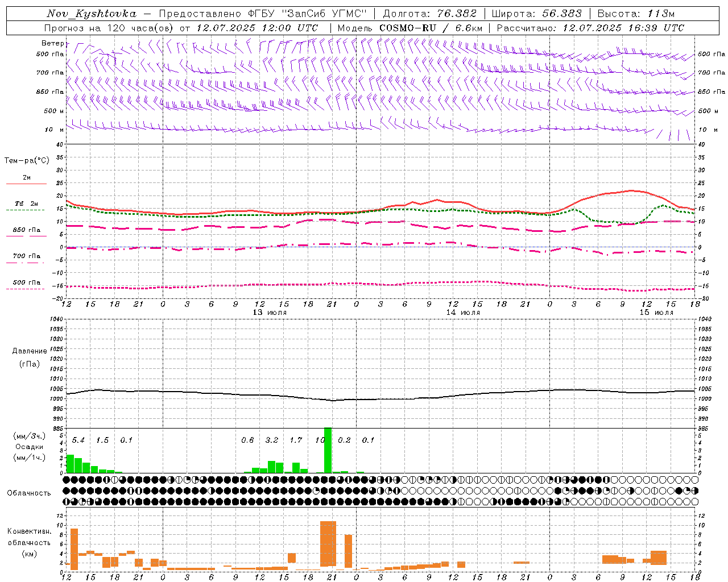Select the provider text ФГБУ "ЗапСиб УГМС"
728x582 pixels.
(x=308, y=14)
